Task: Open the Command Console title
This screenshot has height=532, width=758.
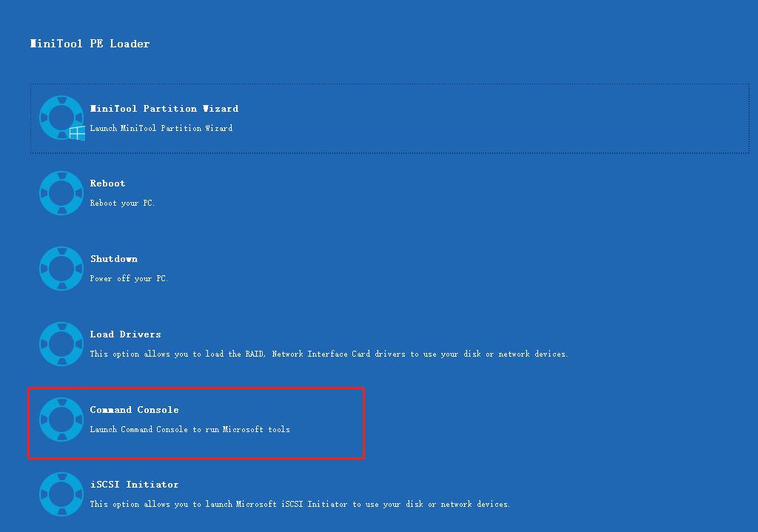Action: (134, 410)
